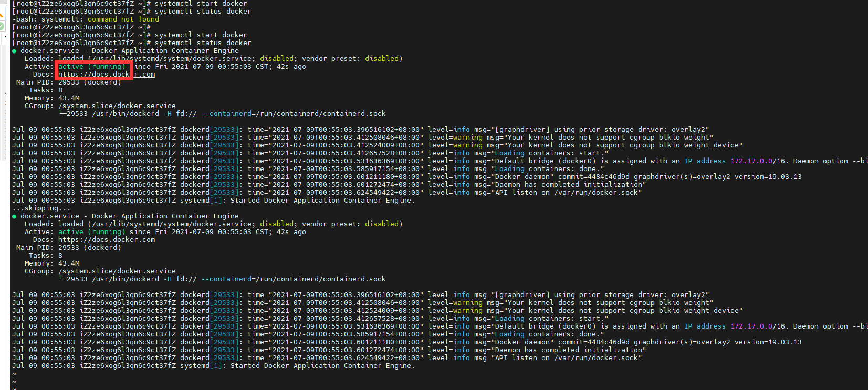This screenshot has width=868, height=390.
Task: Click the green status dot before first docker.service
Action: tap(14, 51)
